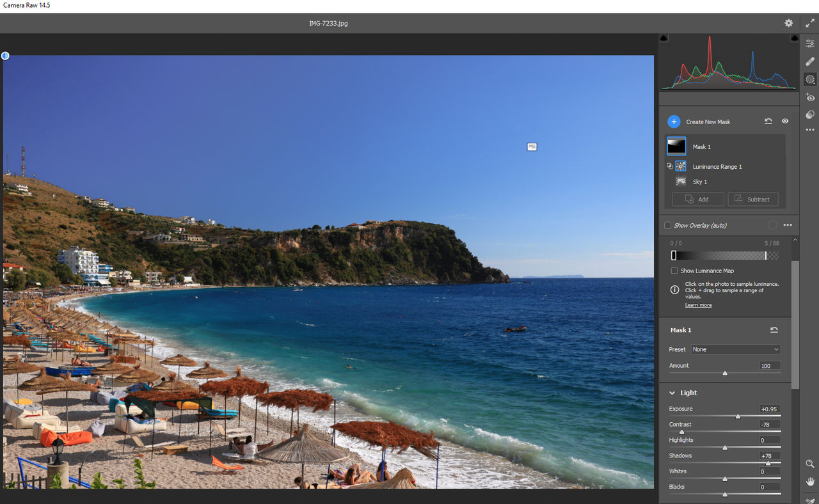This screenshot has width=819, height=504.
Task: Click the Highlights value field
Action: (x=770, y=440)
